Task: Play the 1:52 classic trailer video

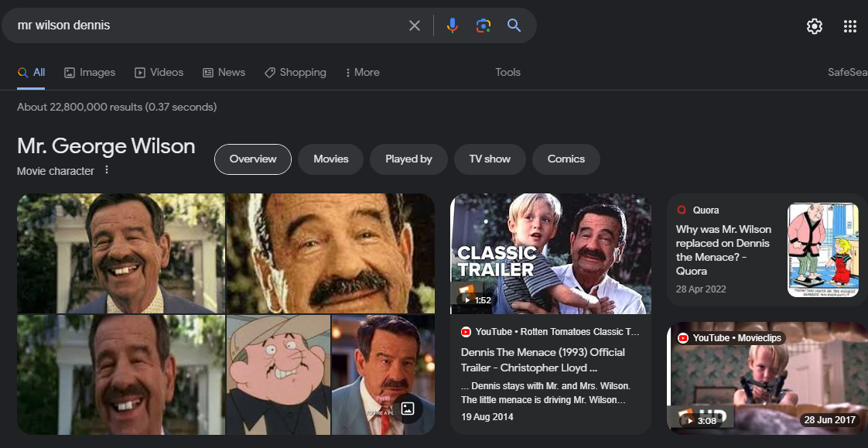Action: click(551, 254)
